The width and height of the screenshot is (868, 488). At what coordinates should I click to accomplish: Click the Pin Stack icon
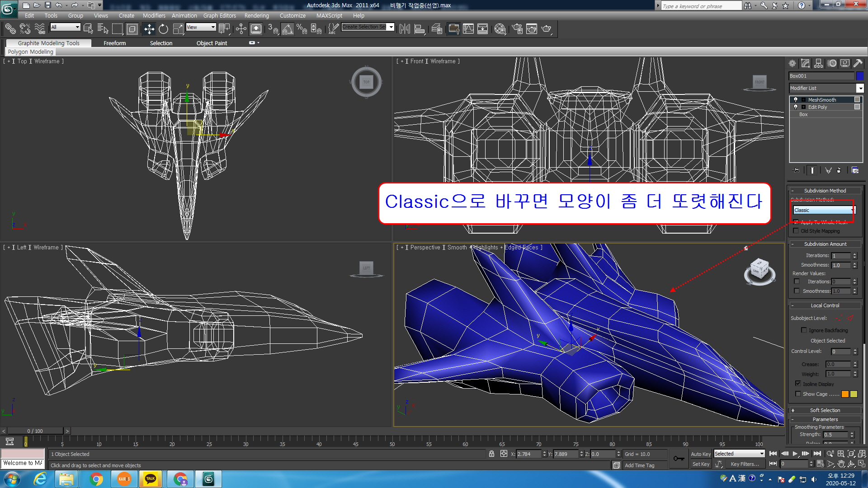coord(797,170)
